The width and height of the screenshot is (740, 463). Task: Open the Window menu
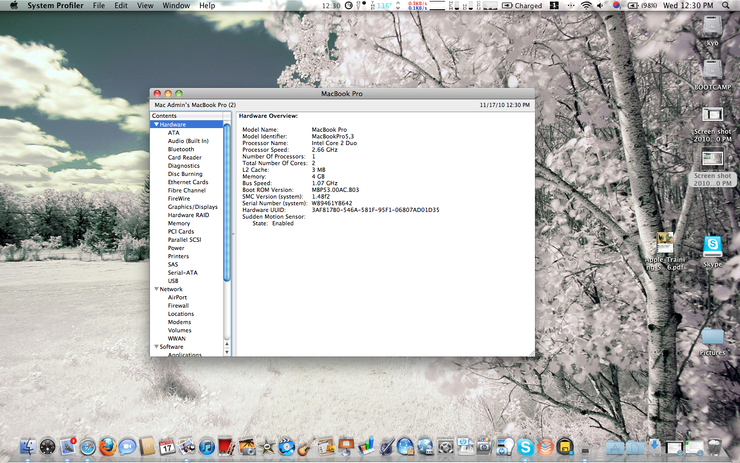pos(176,6)
